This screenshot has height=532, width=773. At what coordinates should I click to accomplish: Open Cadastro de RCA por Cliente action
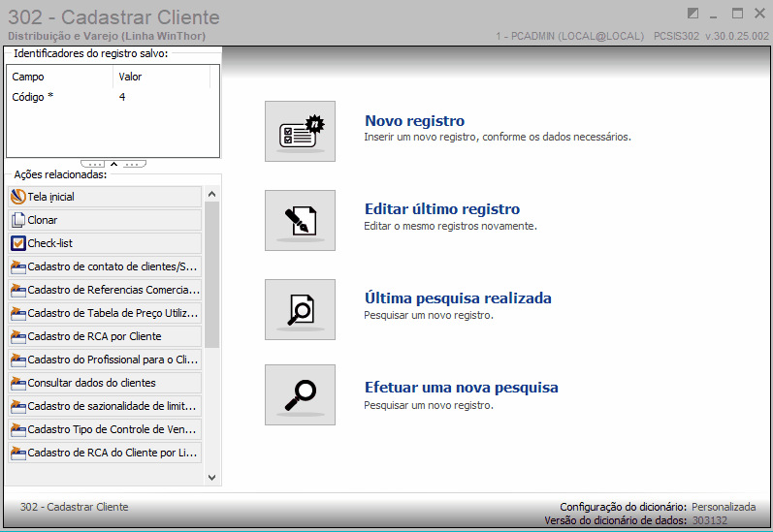tap(105, 336)
